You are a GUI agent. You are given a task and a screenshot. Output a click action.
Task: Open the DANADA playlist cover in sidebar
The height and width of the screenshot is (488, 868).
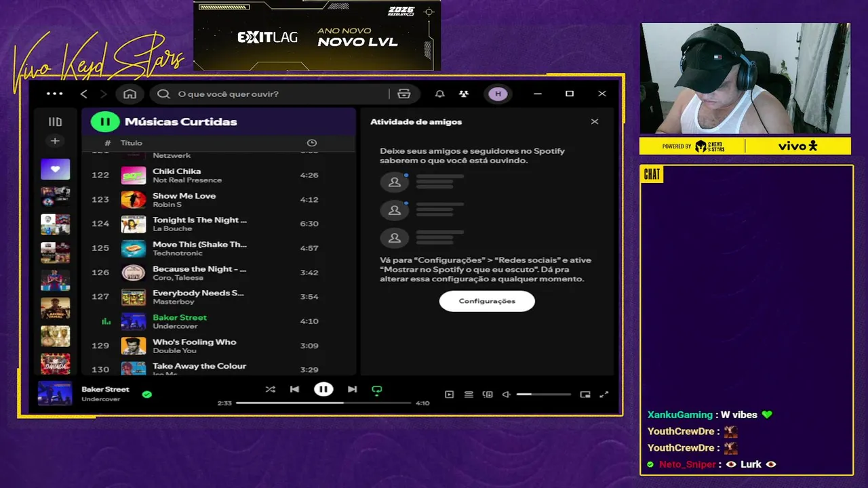[55, 364]
